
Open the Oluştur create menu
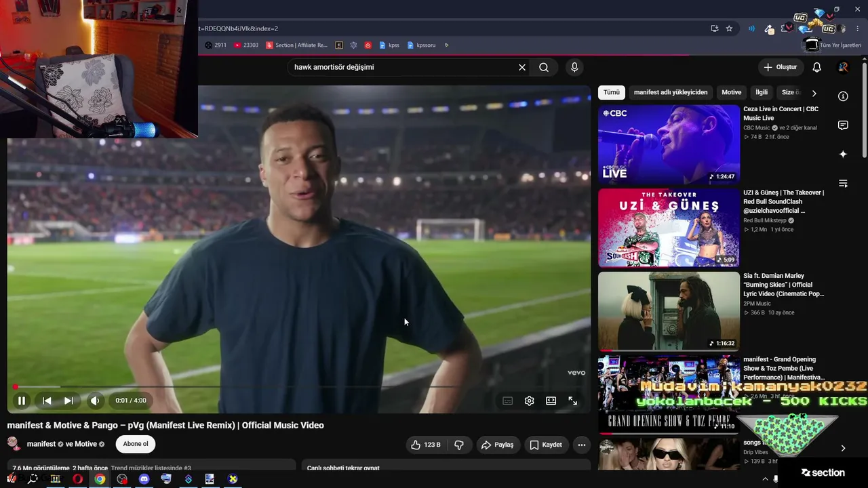(x=781, y=67)
